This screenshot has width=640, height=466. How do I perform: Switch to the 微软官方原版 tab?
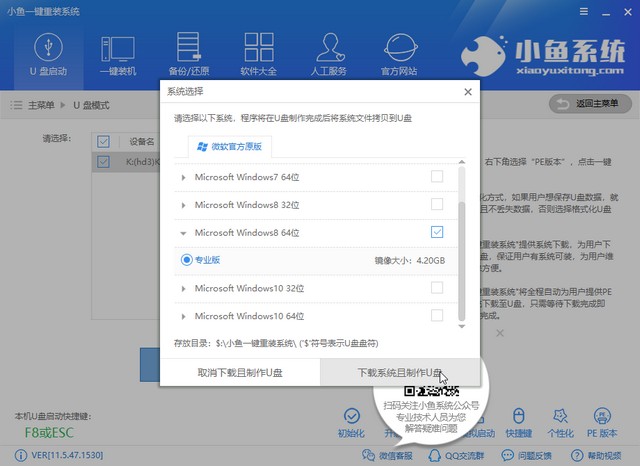tap(230, 146)
